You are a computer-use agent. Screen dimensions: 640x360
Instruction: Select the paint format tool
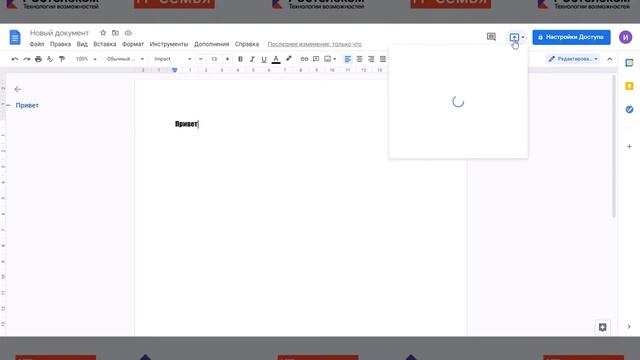(62, 59)
